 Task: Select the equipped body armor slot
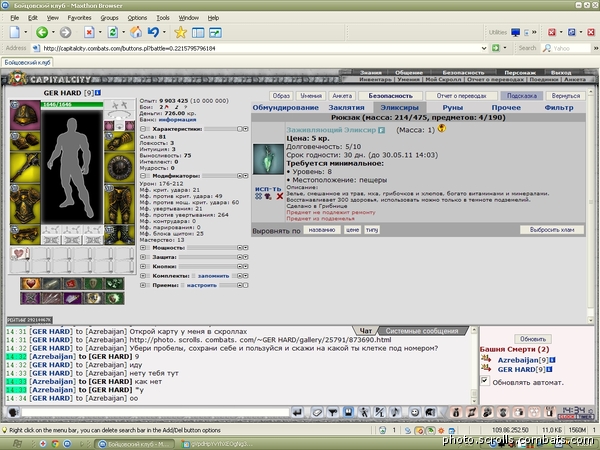[25, 204]
